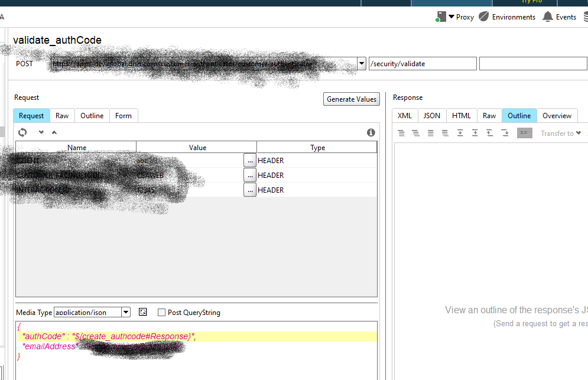This screenshot has height=380, width=588.
Task: Open Environments from the top toolbar
Action: (x=483, y=17)
